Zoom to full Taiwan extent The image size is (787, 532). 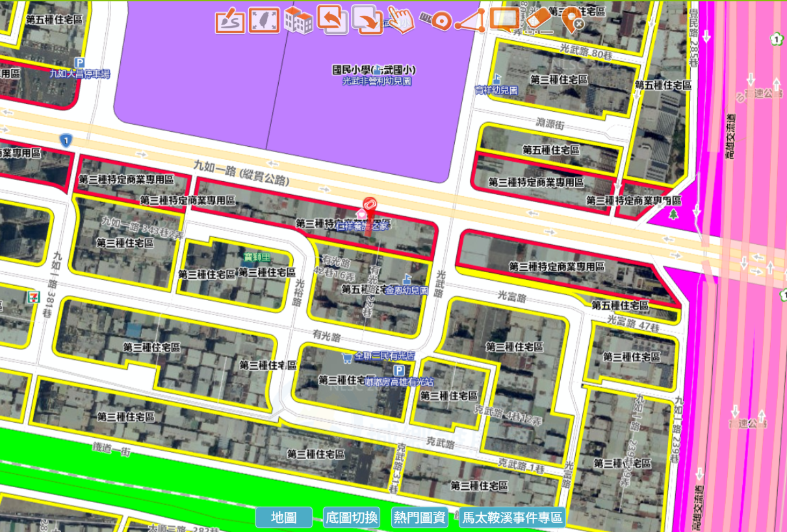point(264,20)
